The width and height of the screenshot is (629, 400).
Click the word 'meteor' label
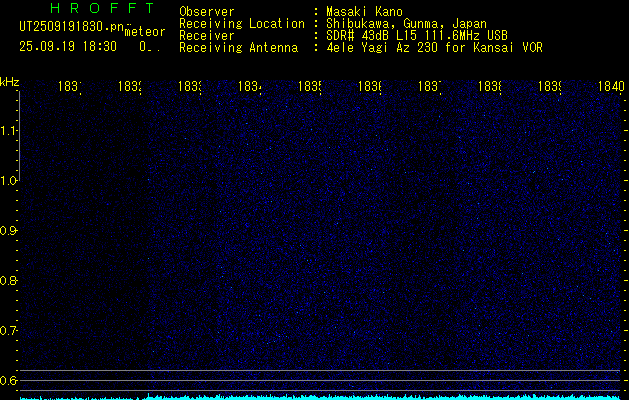click(x=145, y=32)
